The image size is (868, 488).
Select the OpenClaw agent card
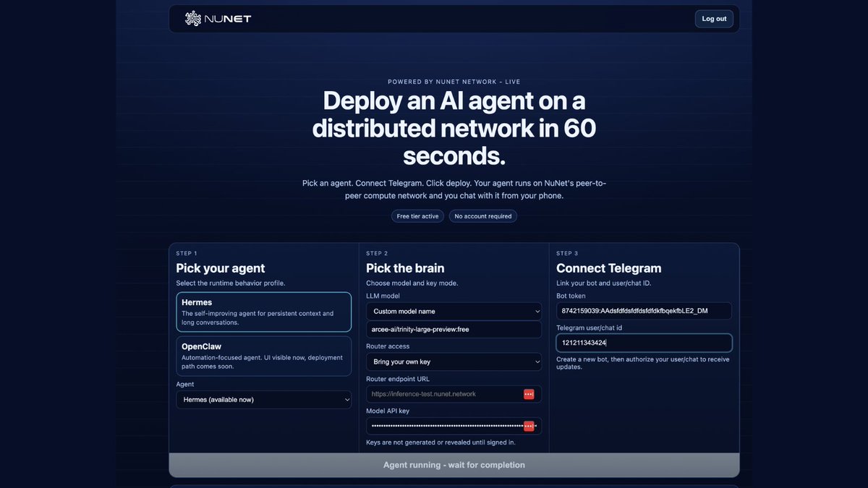264,356
